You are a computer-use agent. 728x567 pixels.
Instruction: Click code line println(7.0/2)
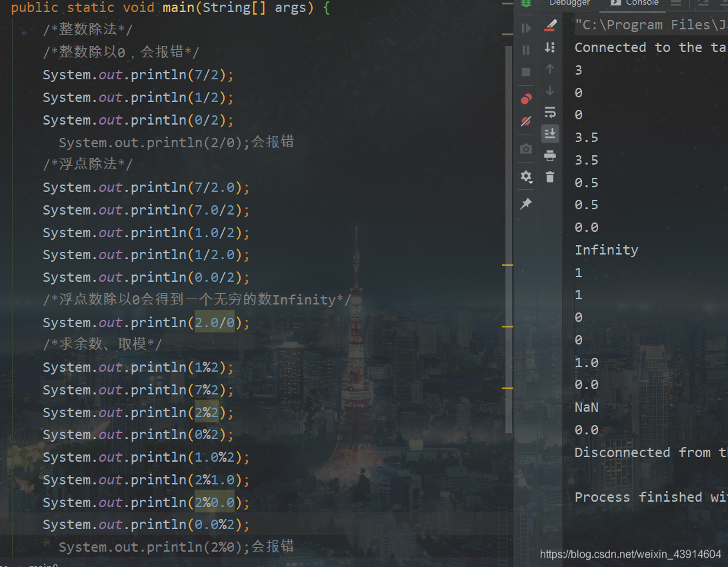[146, 210]
